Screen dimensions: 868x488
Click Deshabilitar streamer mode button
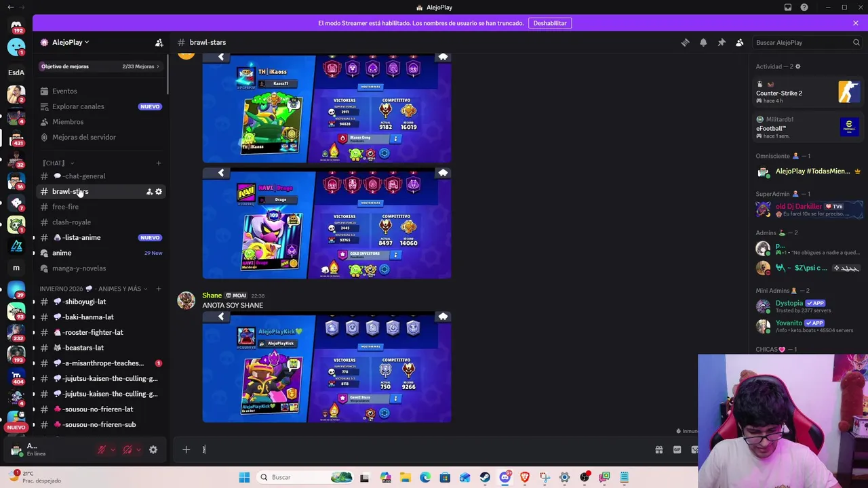tap(550, 23)
